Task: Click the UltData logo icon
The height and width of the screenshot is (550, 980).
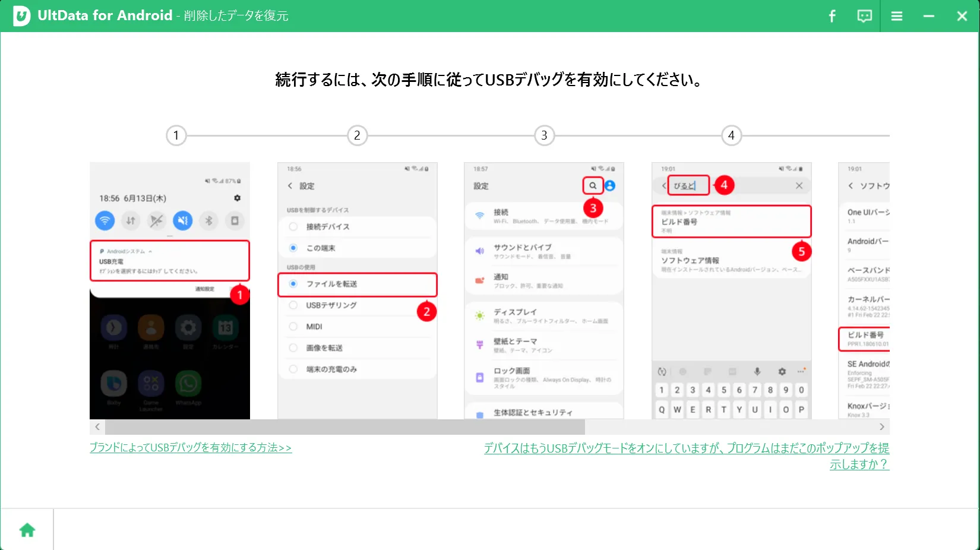Action: point(23,16)
